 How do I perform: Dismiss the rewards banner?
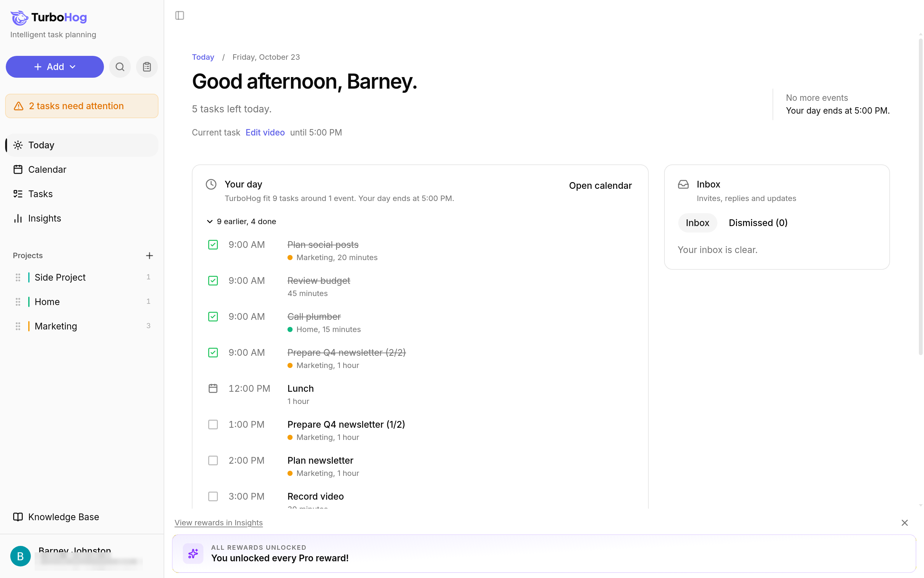[904, 522]
